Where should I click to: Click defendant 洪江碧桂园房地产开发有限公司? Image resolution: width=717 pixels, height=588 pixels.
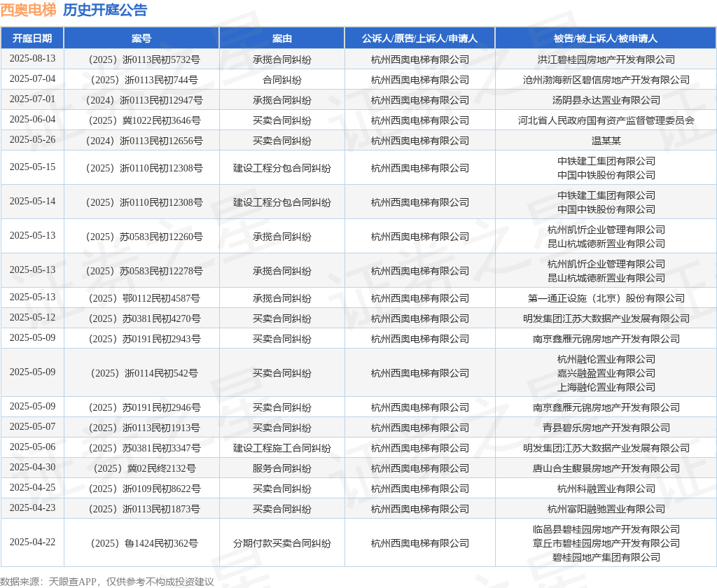pos(606,59)
